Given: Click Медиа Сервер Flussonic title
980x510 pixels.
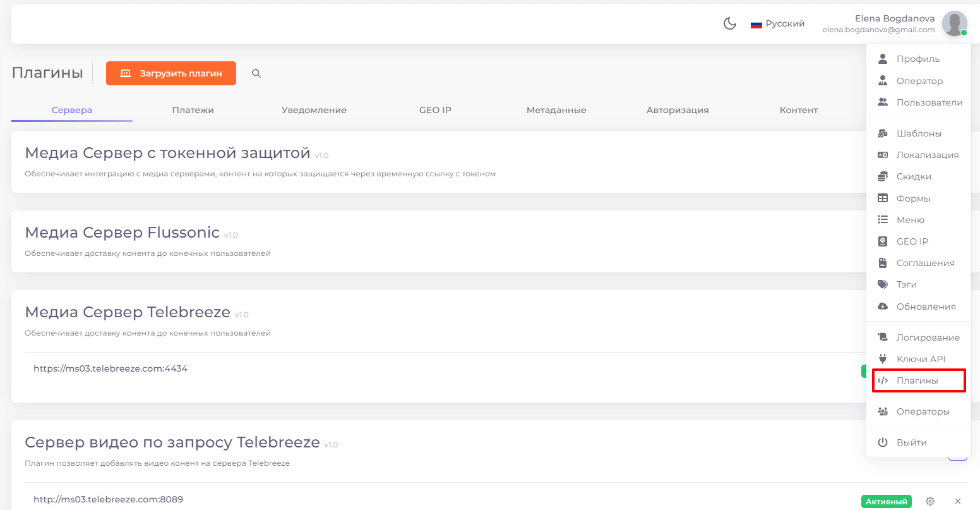Looking at the screenshot, I should 122,233.
